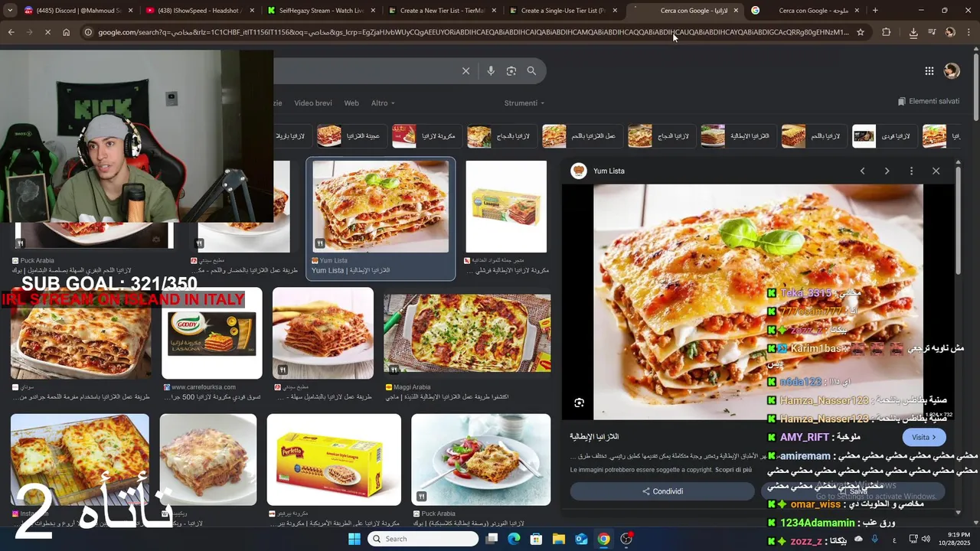Switch to Video brevi results tab
Image resolution: width=980 pixels, height=551 pixels.
313,103
